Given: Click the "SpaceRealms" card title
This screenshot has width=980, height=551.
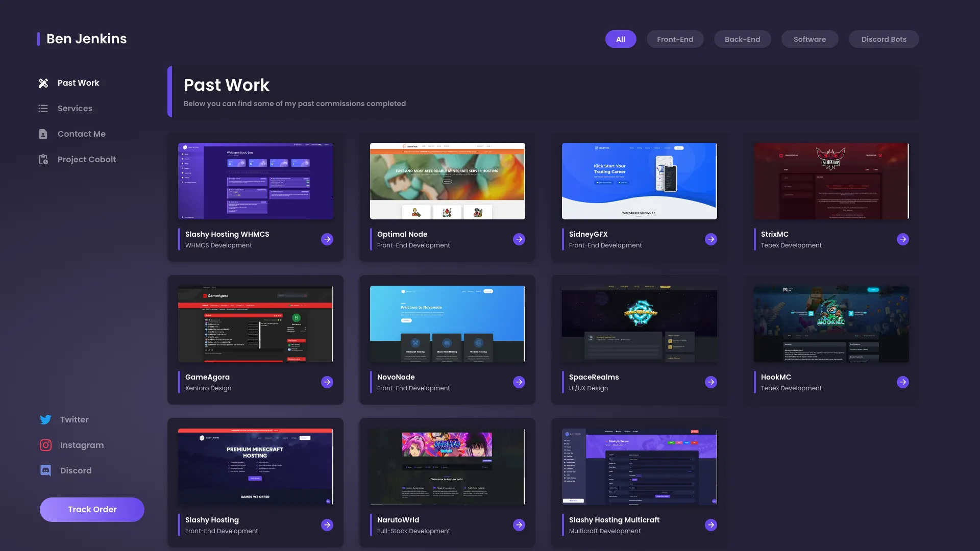Looking at the screenshot, I should click(x=594, y=377).
